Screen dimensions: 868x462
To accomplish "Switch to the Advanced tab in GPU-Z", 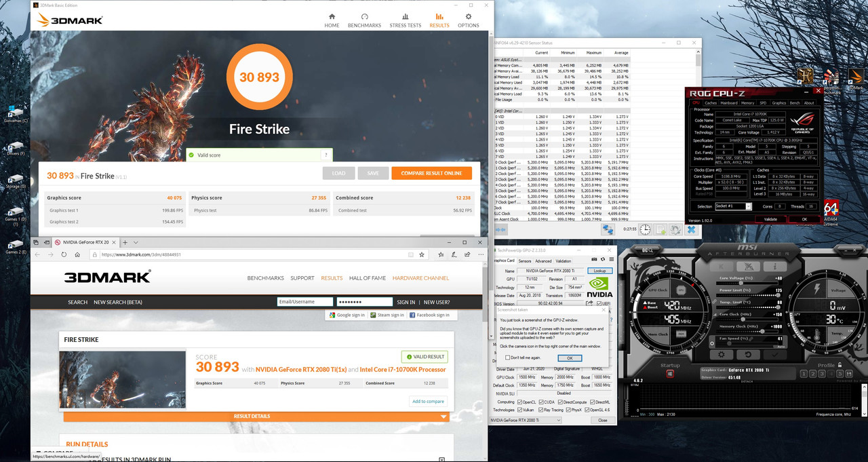I will pos(543,261).
